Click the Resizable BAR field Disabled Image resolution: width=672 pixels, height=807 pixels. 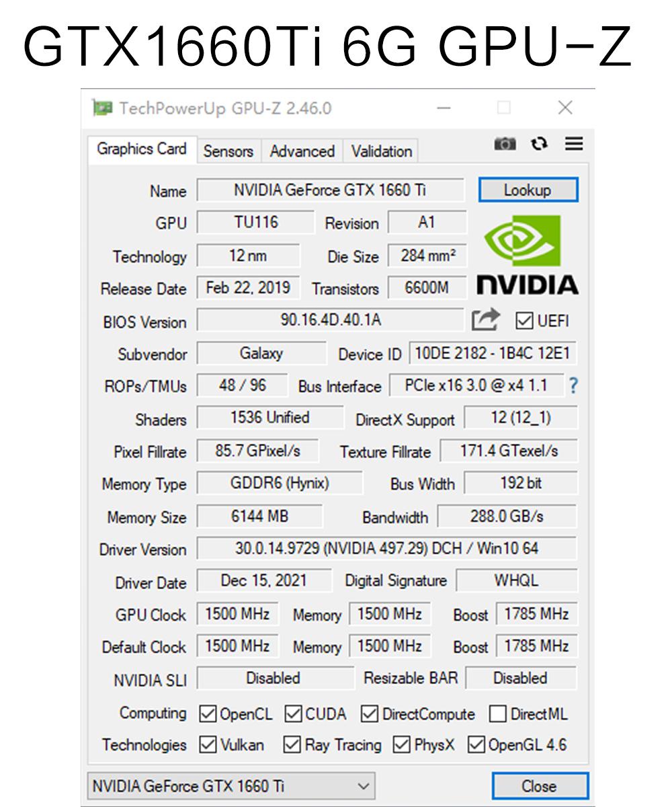521,679
